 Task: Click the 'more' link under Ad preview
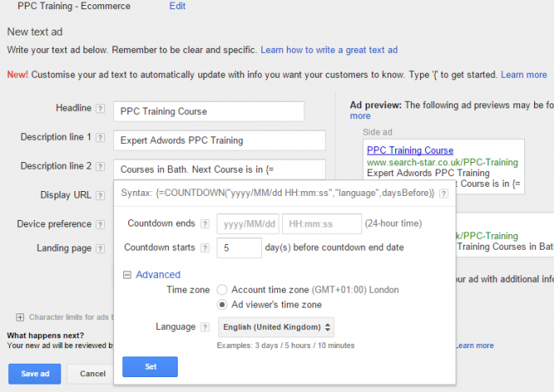pyautogui.click(x=360, y=116)
